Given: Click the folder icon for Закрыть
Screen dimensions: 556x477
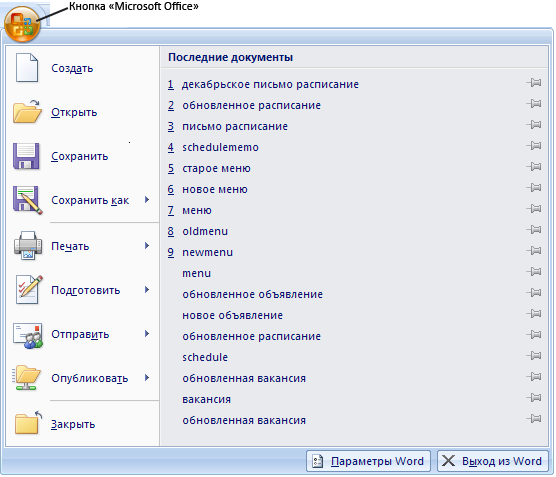Looking at the screenshot, I should (28, 423).
